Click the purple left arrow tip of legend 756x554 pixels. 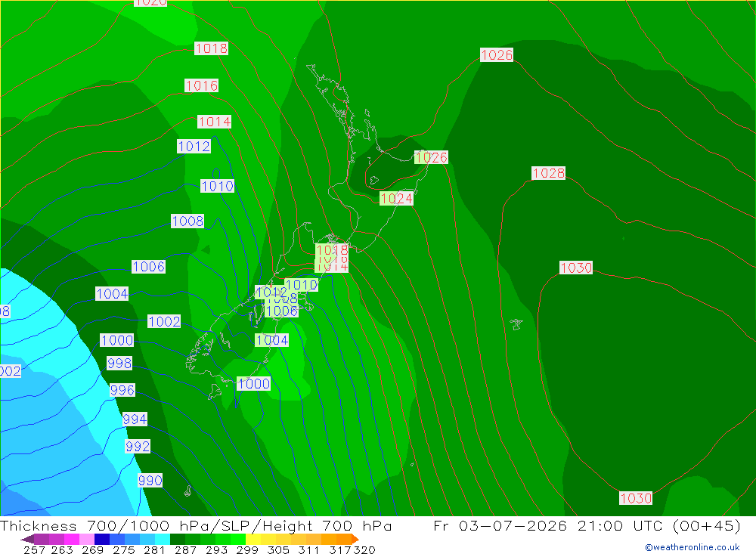(27, 539)
